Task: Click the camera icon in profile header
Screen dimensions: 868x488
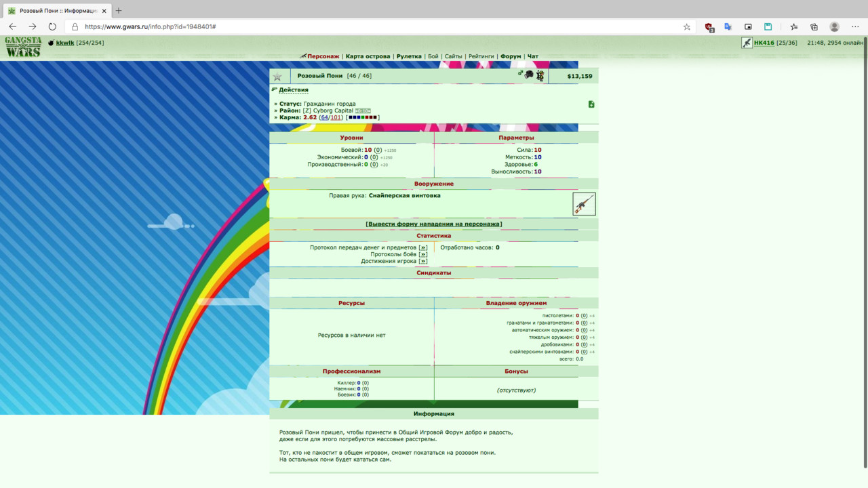Action: [x=529, y=75]
